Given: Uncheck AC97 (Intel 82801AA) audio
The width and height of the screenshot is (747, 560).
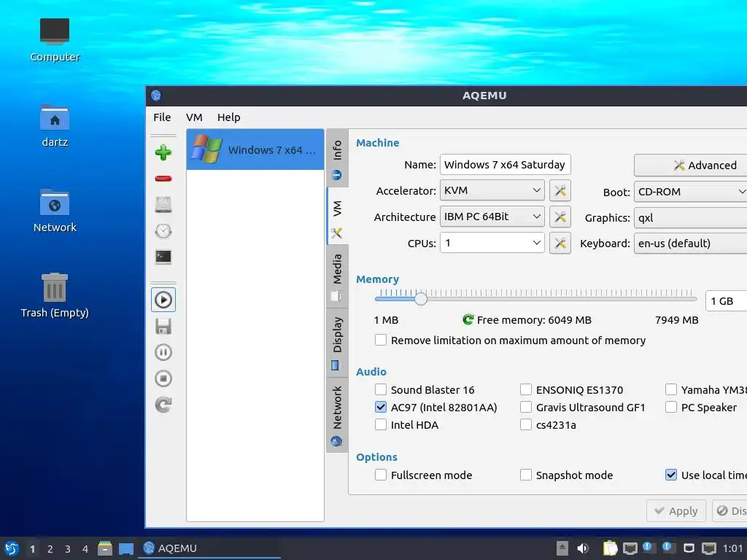Looking at the screenshot, I should (x=381, y=407).
